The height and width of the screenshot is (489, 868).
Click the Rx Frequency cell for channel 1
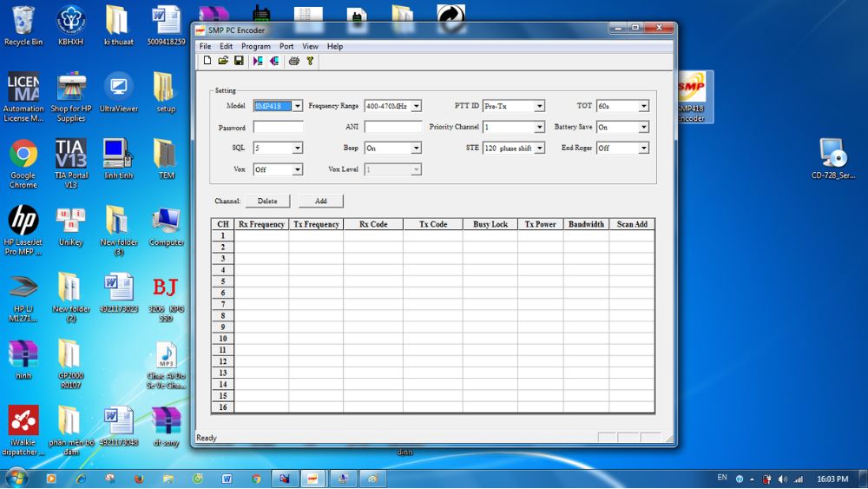[261, 235]
